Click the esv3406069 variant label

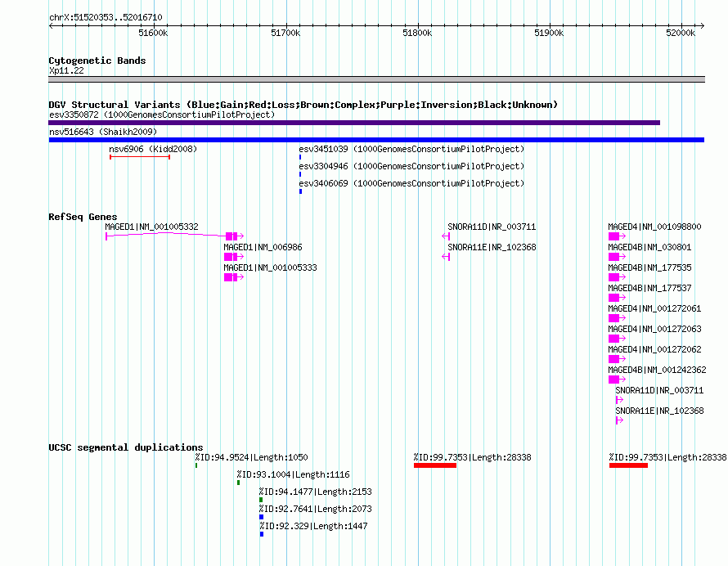(411, 183)
